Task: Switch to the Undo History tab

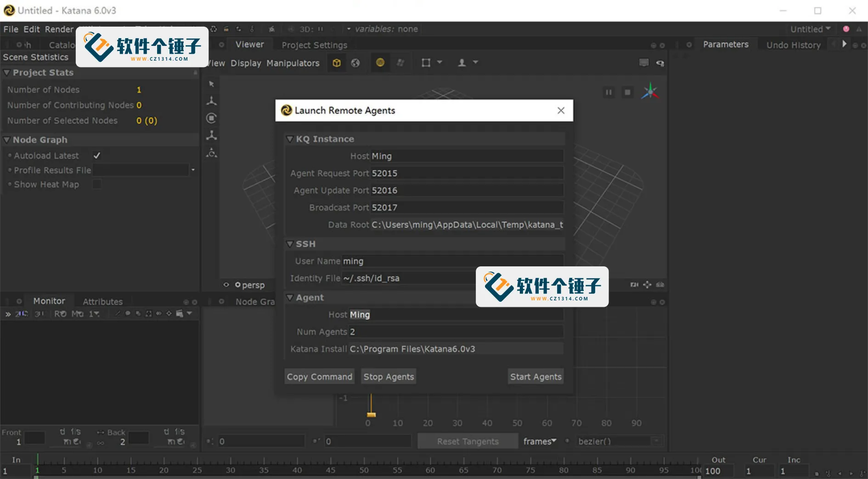Action: click(793, 45)
